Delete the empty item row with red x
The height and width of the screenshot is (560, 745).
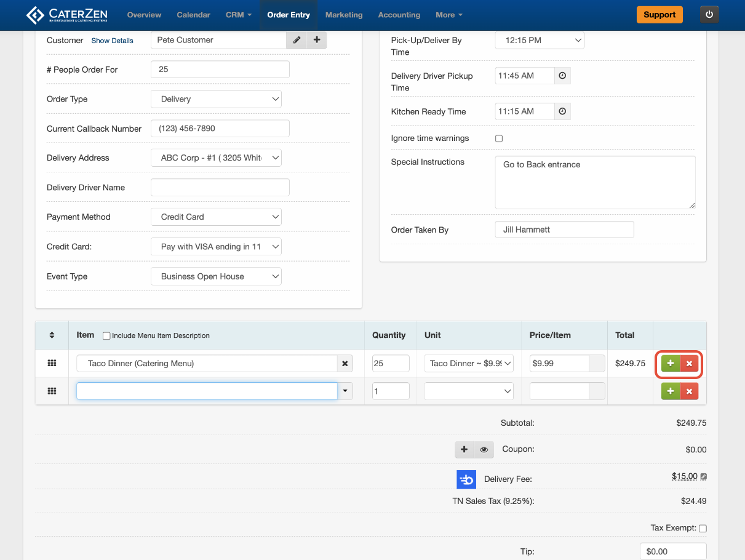[x=689, y=391]
